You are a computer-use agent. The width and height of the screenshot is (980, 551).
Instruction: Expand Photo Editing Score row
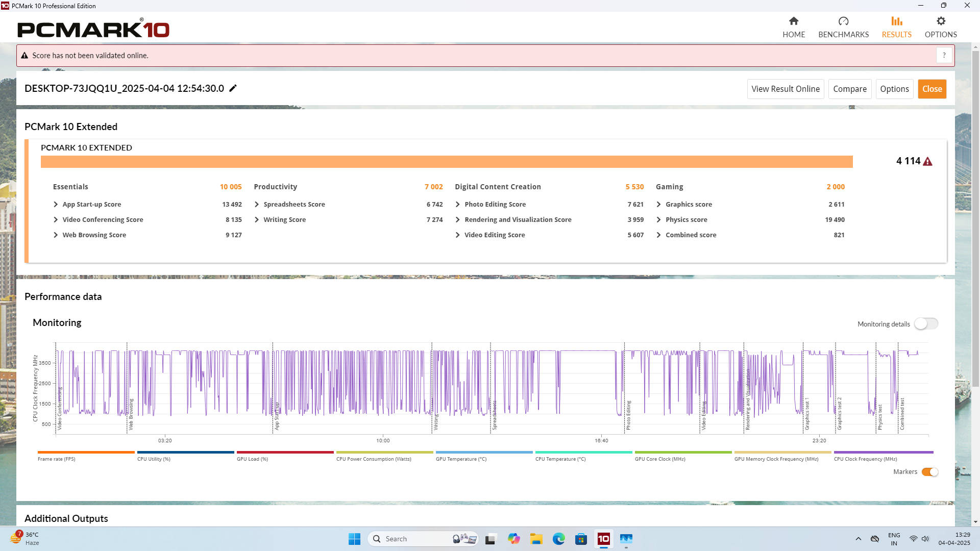point(458,204)
